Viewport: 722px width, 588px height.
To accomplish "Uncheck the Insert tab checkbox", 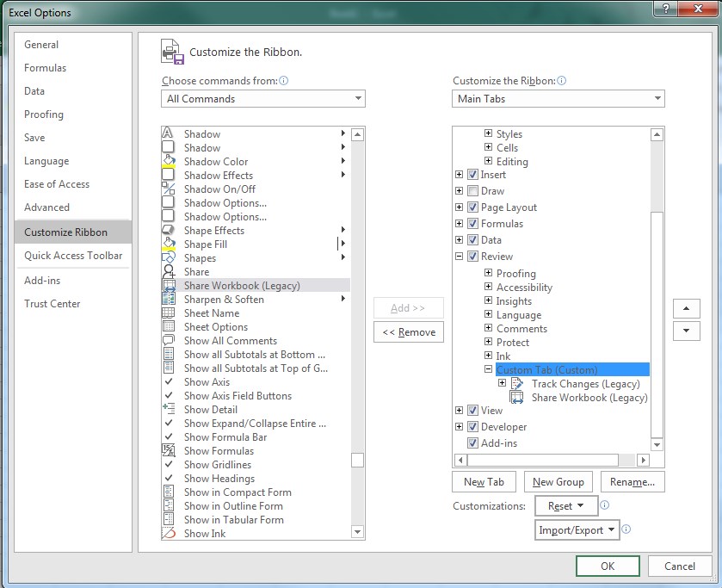I will click(472, 175).
